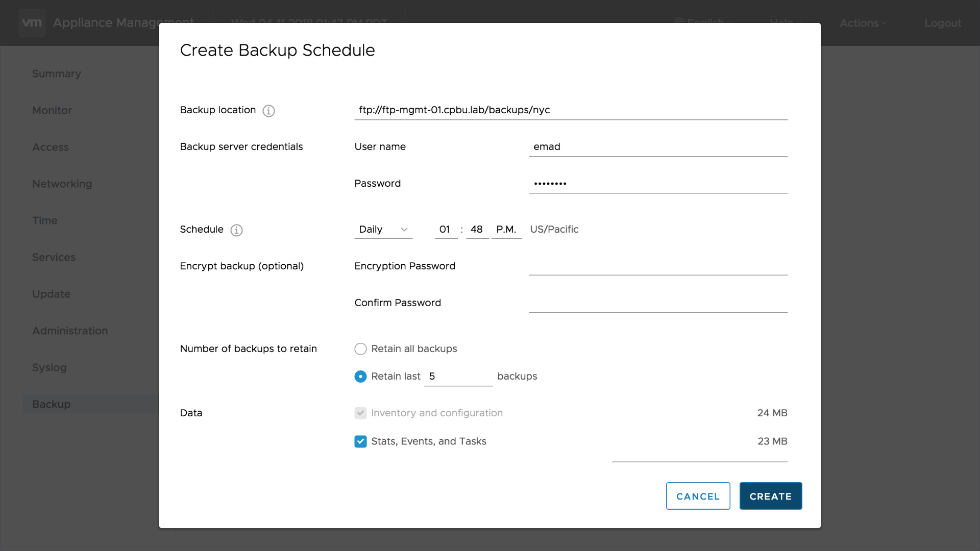Select the User name field showing emad
The width and height of the screenshot is (980, 551).
pos(657,148)
